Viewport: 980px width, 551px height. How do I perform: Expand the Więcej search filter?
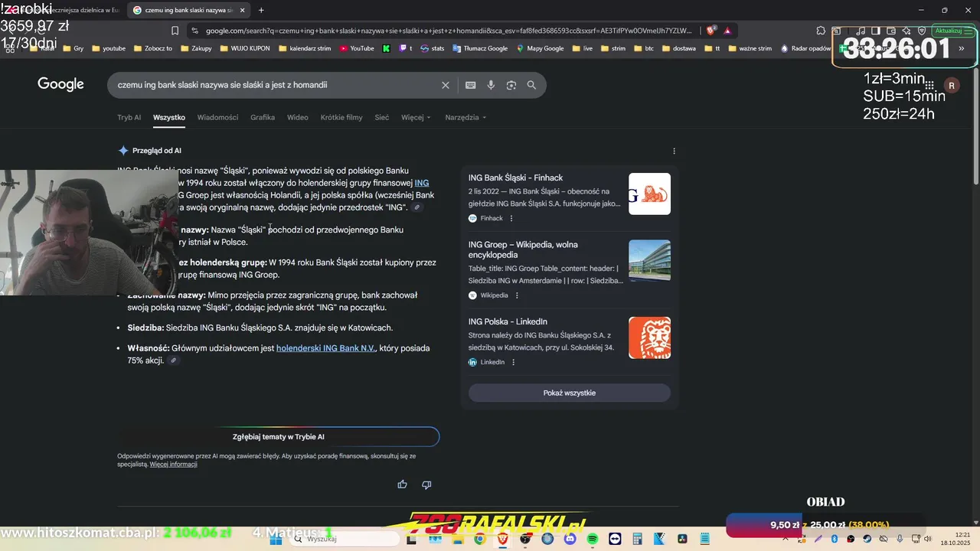[x=416, y=117]
